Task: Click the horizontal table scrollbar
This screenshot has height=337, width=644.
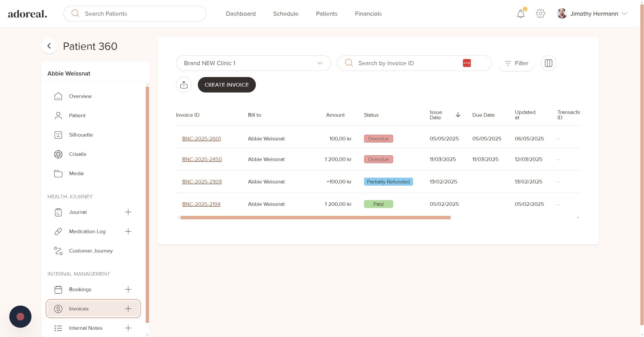Action: pyautogui.click(x=315, y=218)
